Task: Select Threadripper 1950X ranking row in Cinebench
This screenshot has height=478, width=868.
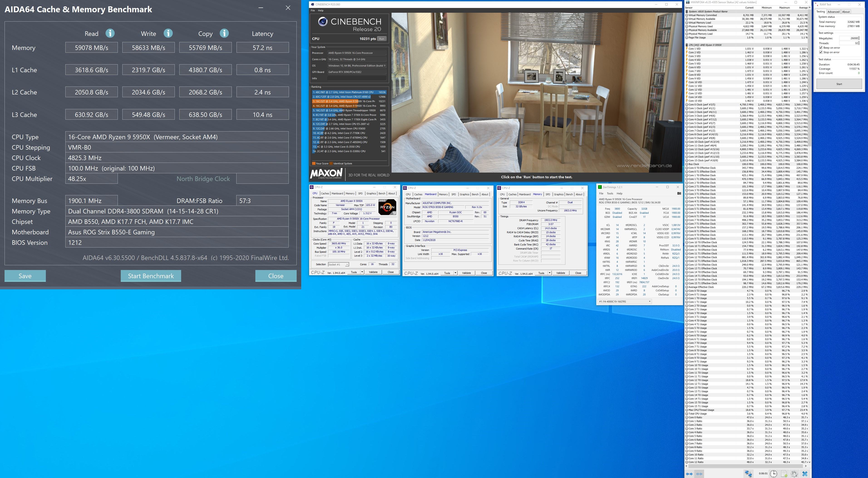Action: point(349,110)
